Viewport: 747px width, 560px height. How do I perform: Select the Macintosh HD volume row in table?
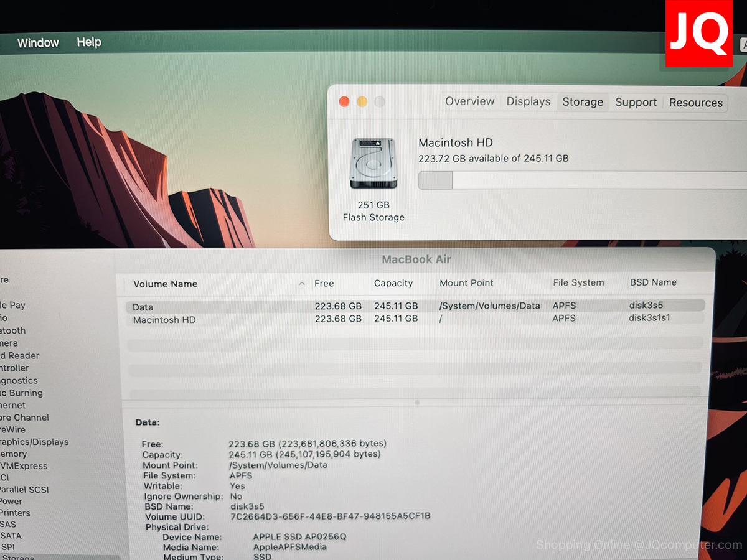415,319
